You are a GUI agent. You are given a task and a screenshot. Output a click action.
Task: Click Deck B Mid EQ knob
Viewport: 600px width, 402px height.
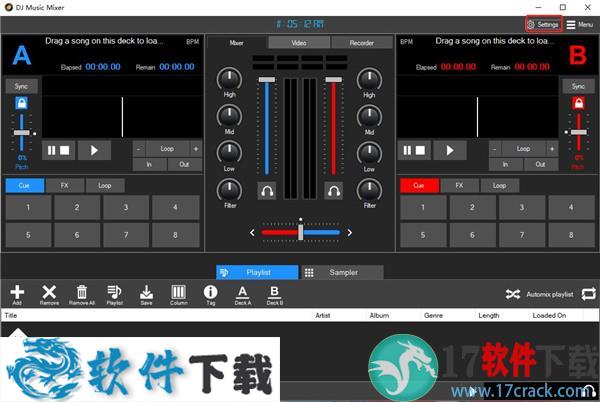[369, 117]
